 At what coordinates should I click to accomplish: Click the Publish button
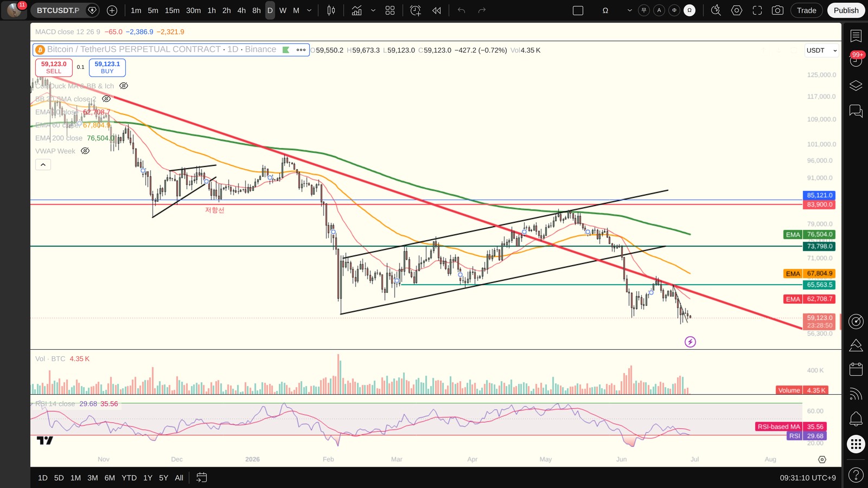point(846,10)
